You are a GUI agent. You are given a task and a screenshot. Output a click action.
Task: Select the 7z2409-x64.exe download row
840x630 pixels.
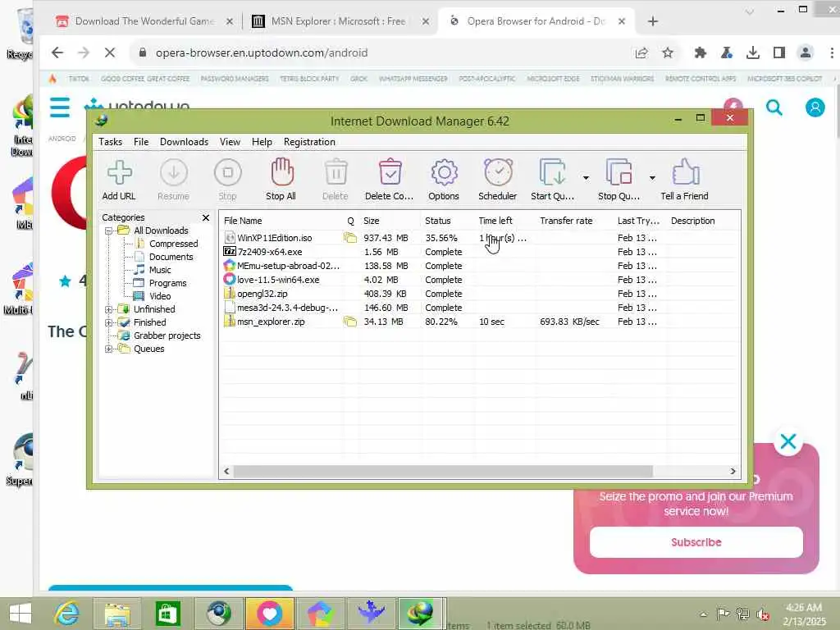click(x=479, y=252)
